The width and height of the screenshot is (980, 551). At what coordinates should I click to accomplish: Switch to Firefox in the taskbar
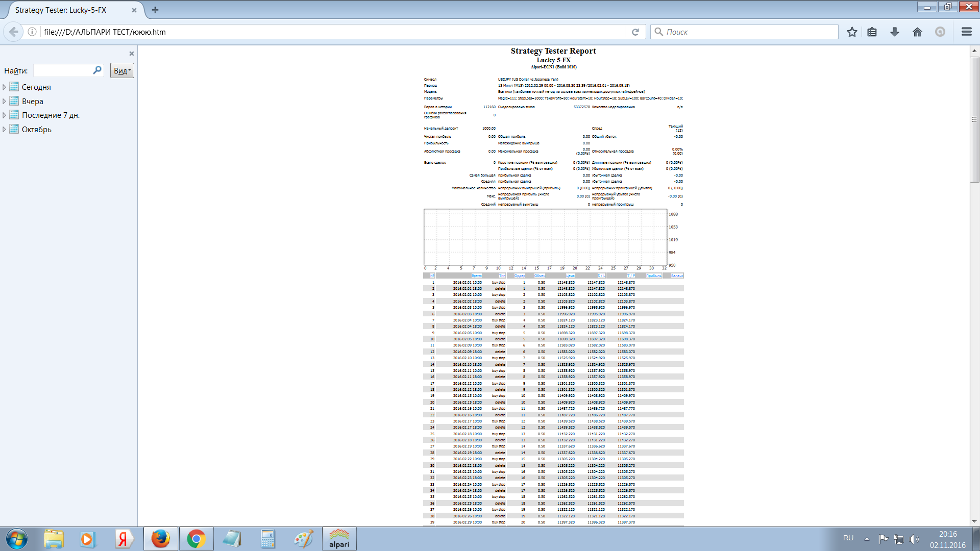click(x=161, y=539)
